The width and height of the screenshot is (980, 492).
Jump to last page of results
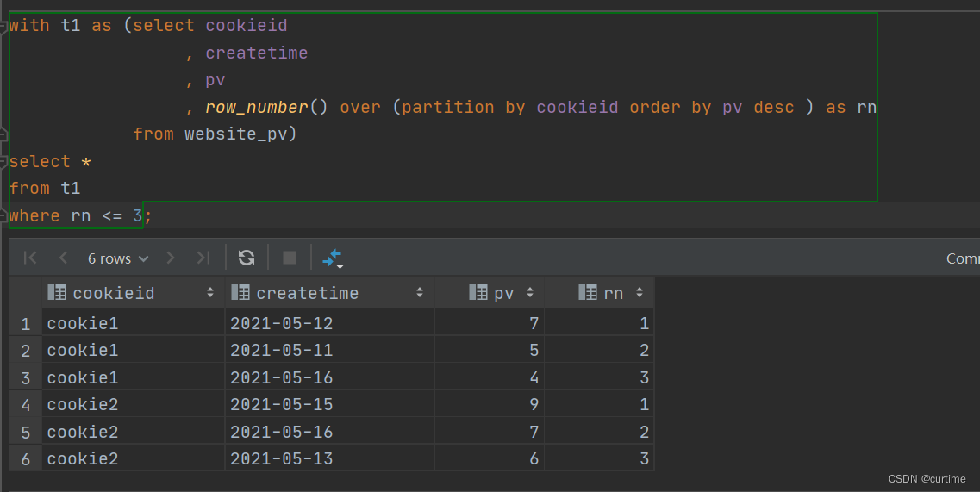(x=203, y=258)
